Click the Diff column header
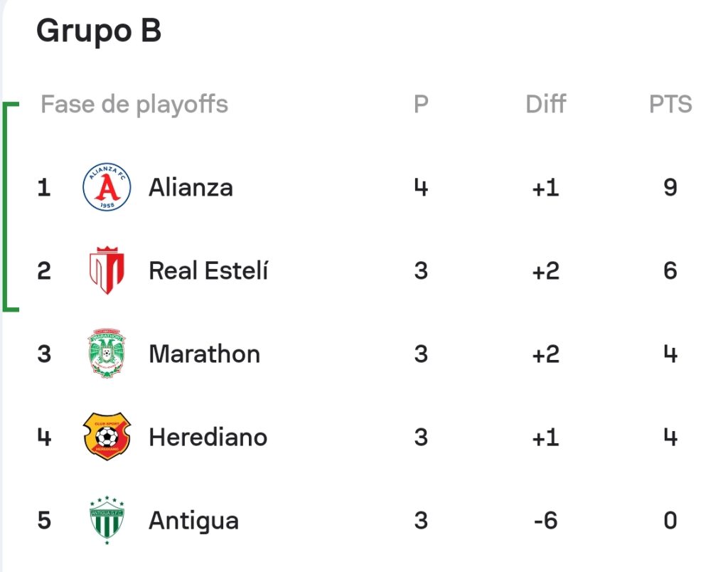Screen dimensions: 728x572 pos(545,104)
